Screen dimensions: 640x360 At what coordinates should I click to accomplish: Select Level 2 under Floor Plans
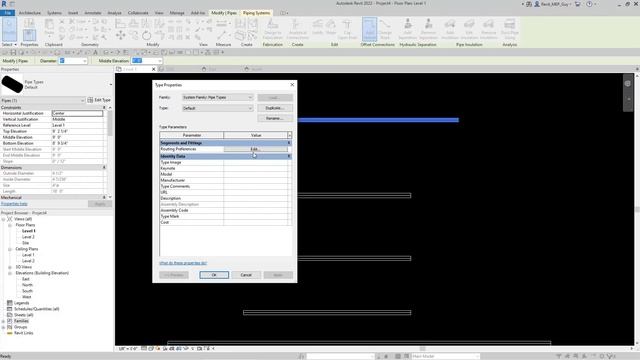tap(28, 237)
